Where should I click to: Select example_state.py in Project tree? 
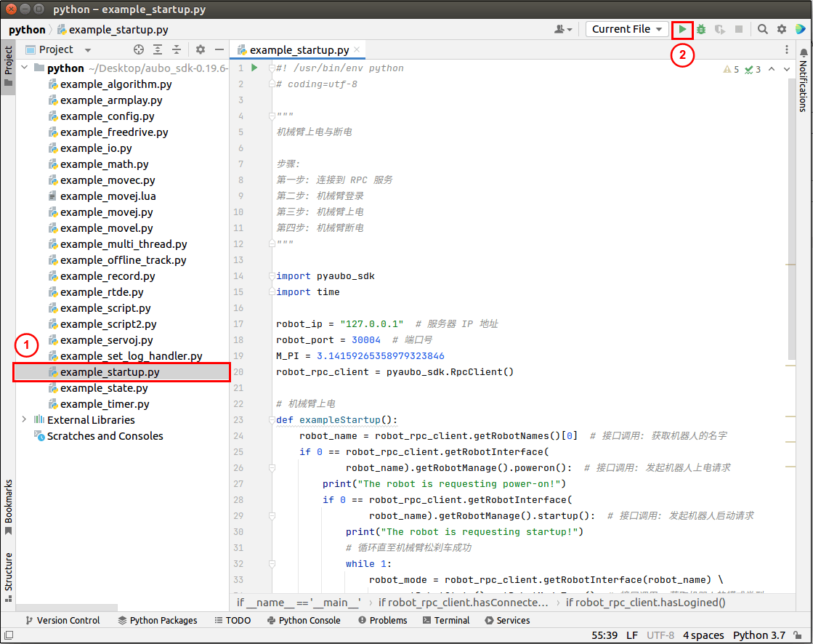(104, 388)
